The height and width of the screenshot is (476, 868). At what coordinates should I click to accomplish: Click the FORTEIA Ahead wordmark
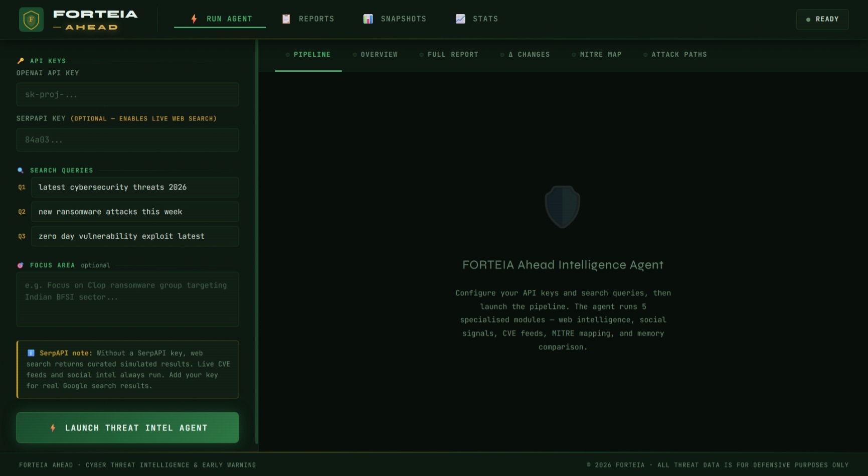coord(95,20)
